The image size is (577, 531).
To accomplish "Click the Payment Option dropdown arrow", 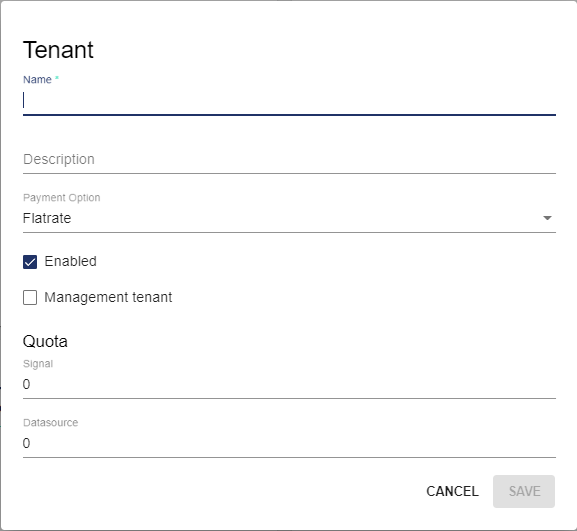I will pos(547,218).
